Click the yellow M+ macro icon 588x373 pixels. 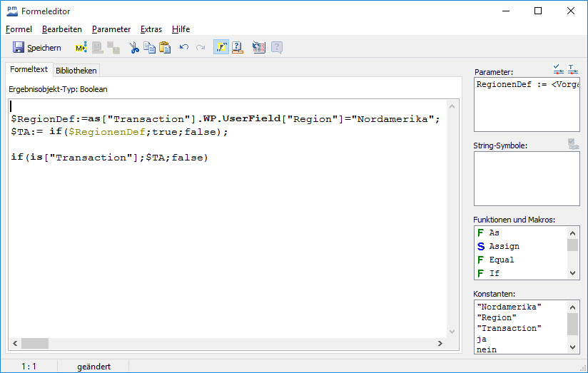81,48
